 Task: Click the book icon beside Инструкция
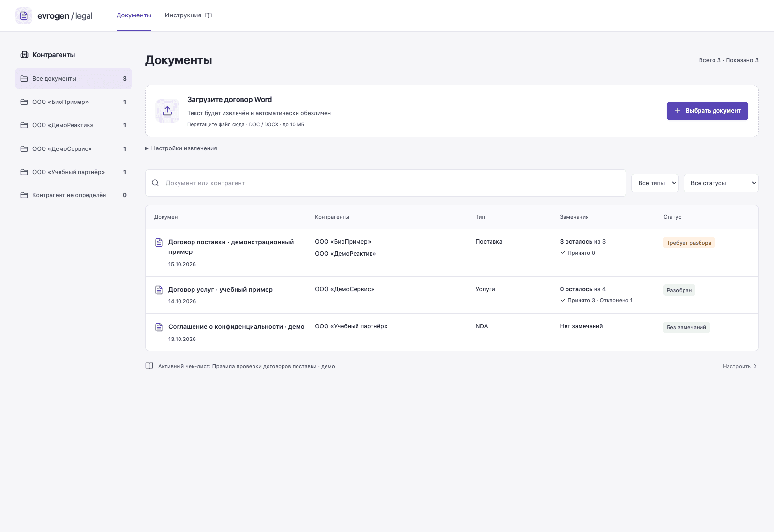(208, 15)
